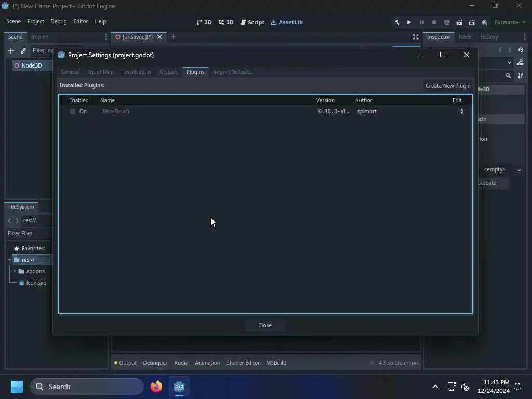Switch to the 2D workspace
This screenshot has width=532, height=399.
point(204,22)
